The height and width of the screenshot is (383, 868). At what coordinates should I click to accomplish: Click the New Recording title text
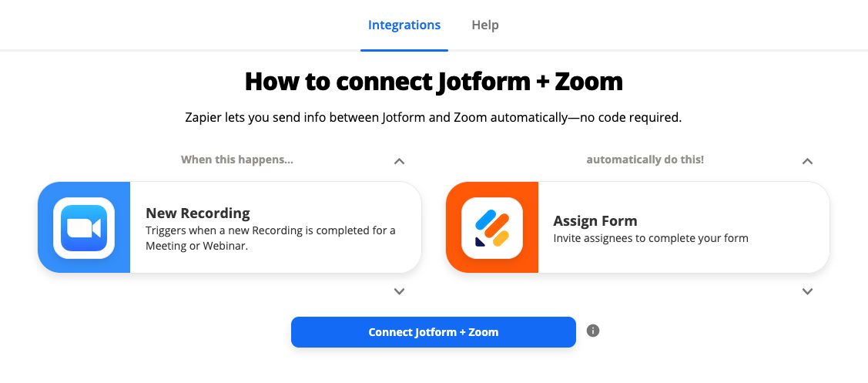coord(198,213)
